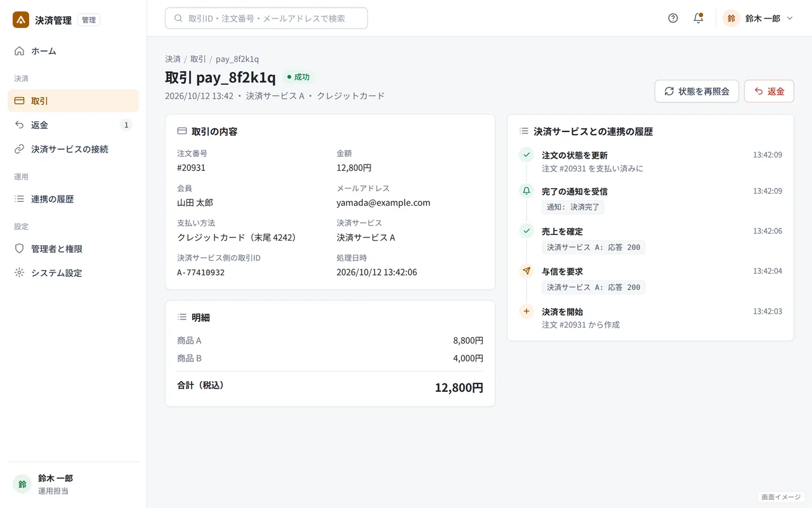
Task: Click クレジットカード（末尾 4242）value
Action: 239,237
